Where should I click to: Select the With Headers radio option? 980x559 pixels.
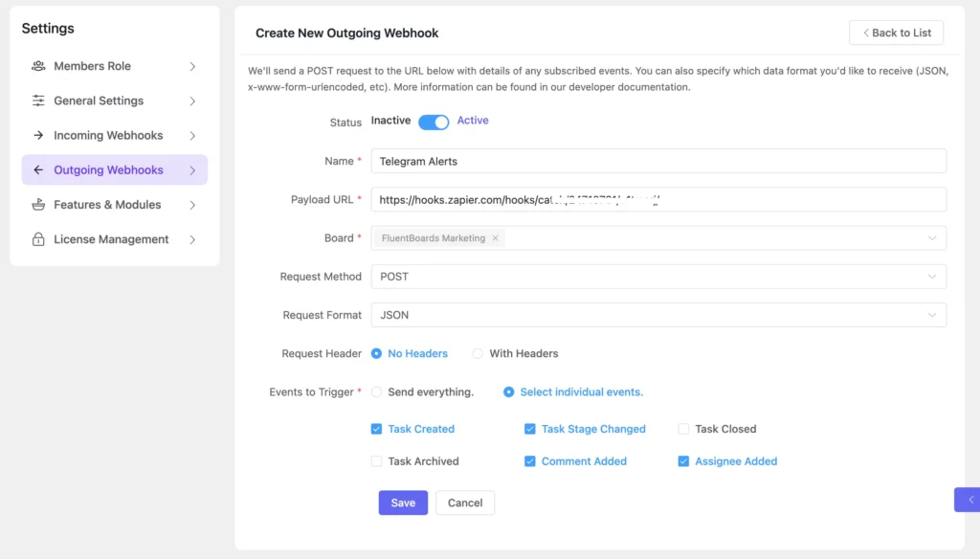pos(478,353)
